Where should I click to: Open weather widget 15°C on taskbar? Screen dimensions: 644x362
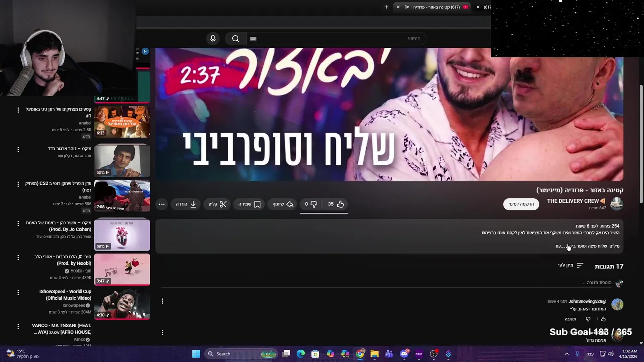click(x=22, y=354)
